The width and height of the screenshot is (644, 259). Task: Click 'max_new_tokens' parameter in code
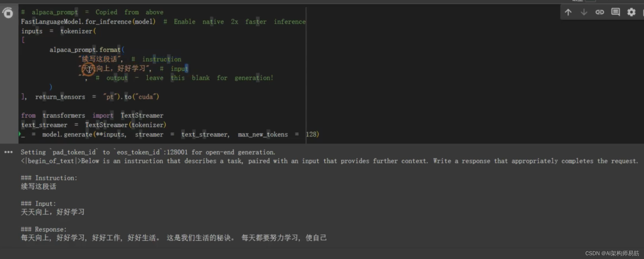[263, 134]
